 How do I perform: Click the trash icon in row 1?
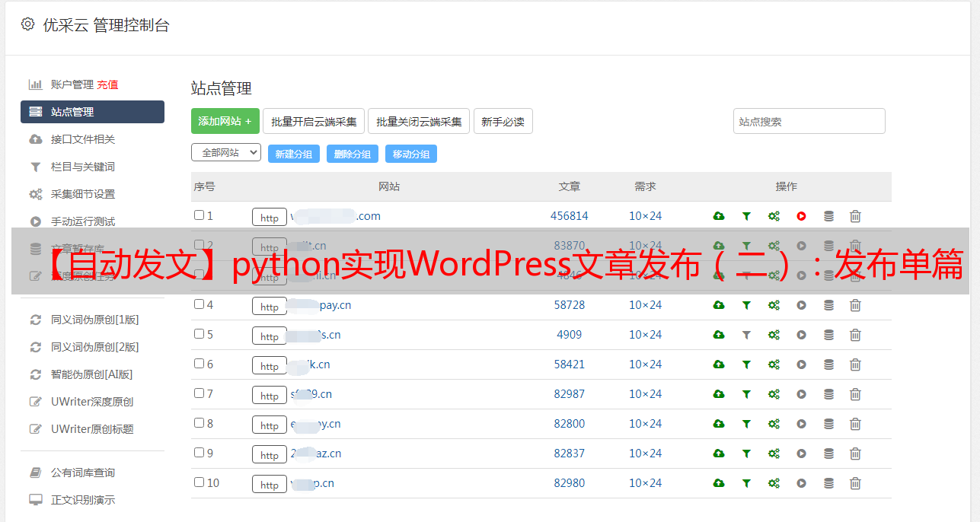pyautogui.click(x=855, y=216)
